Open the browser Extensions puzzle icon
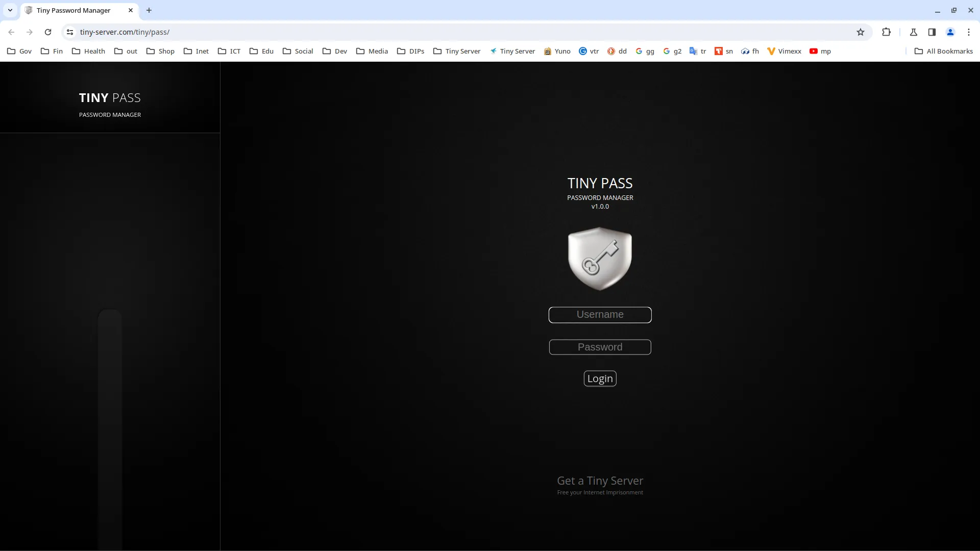980x551 pixels. (x=887, y=32)
